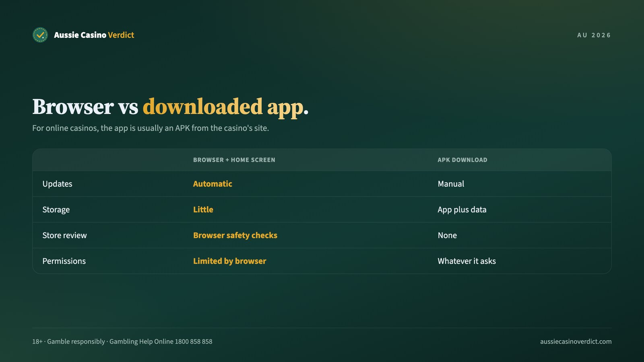Image resolution: width=644 pixels, height=362 pixels.
Task: Click the 'App plus data' cell
Action: (x=462, y=210)
